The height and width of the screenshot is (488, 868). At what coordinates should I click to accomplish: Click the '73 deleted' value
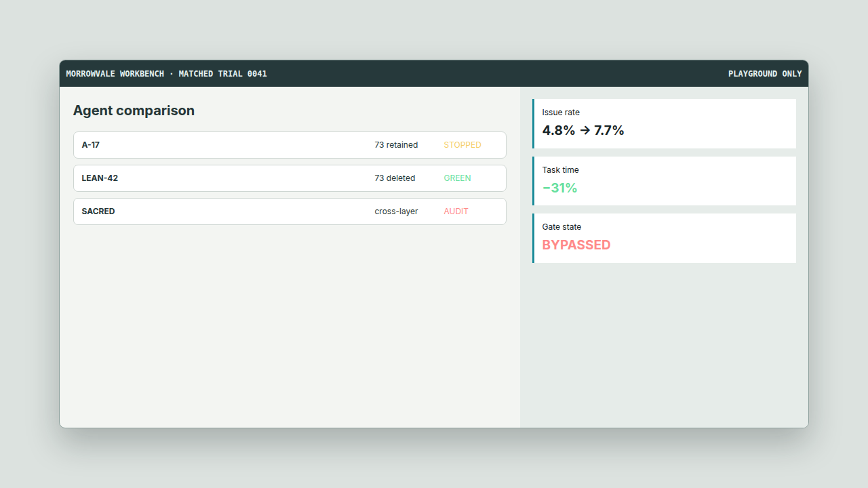coord(395,178)
